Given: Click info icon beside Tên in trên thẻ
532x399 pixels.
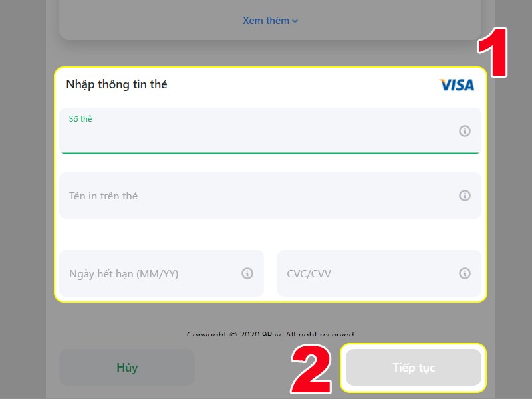Looking at the screenshot, I should [464, 196].
